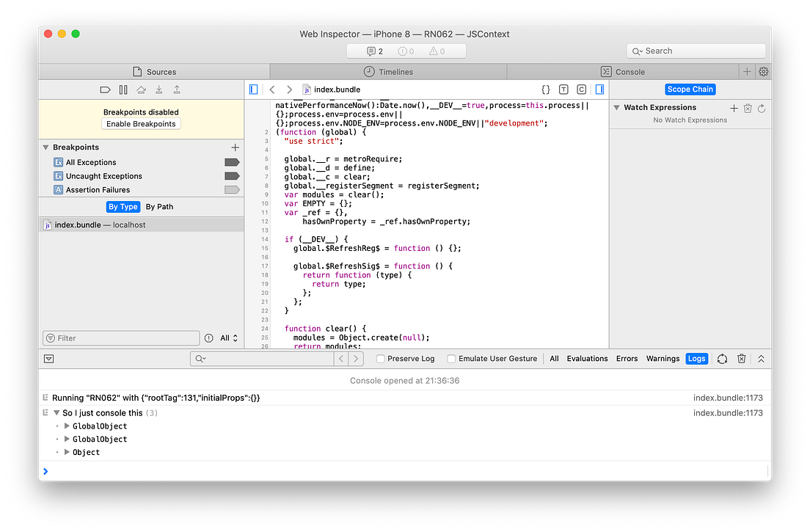This screenshot has height=532, width=810.
Task: Hide the details sidebar
Action: (599, 90)
